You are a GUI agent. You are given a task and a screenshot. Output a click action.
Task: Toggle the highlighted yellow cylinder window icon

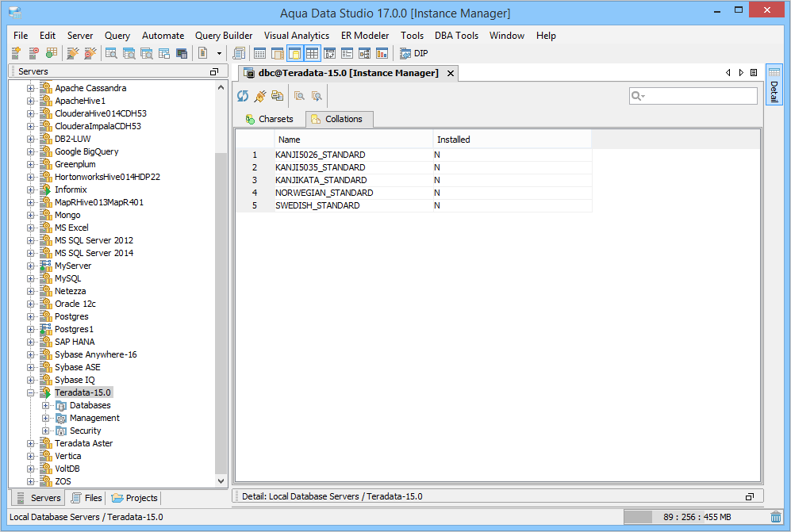point(294,53)
